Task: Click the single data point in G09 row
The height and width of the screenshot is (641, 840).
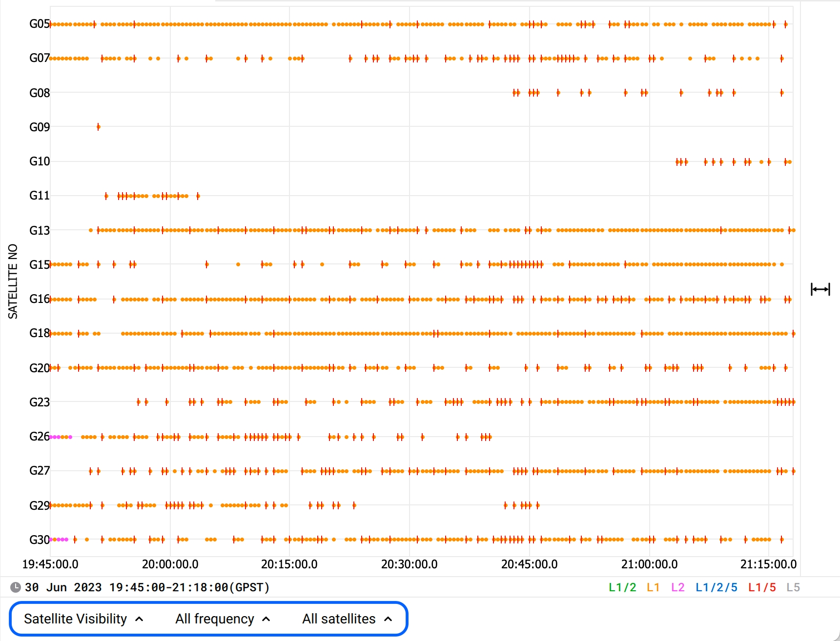Action: point(98,127)
